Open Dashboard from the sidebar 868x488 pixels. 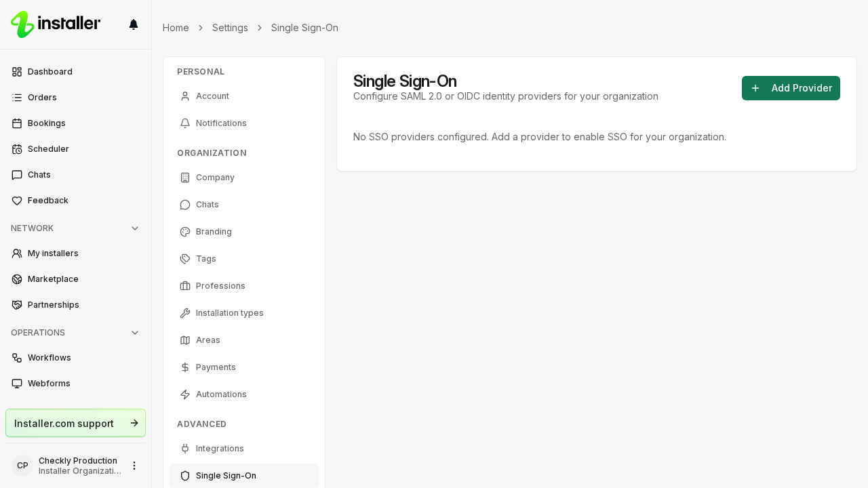[75, 72]
